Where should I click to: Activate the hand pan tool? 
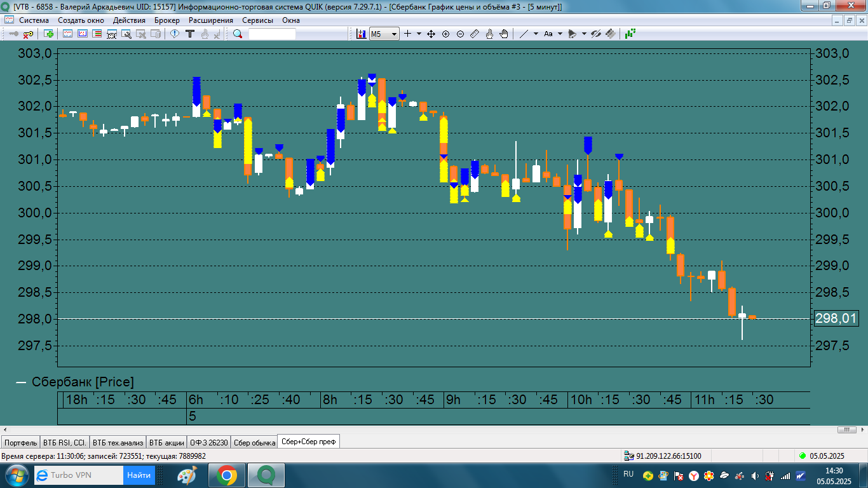504,34
